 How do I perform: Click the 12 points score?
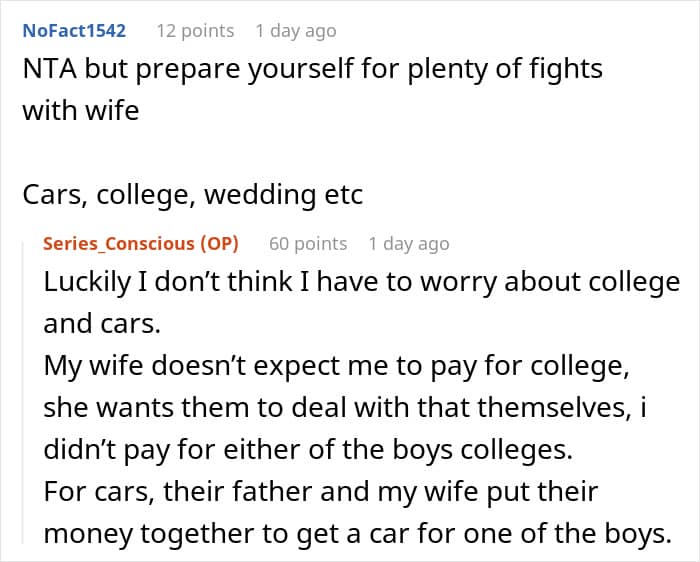195,31
